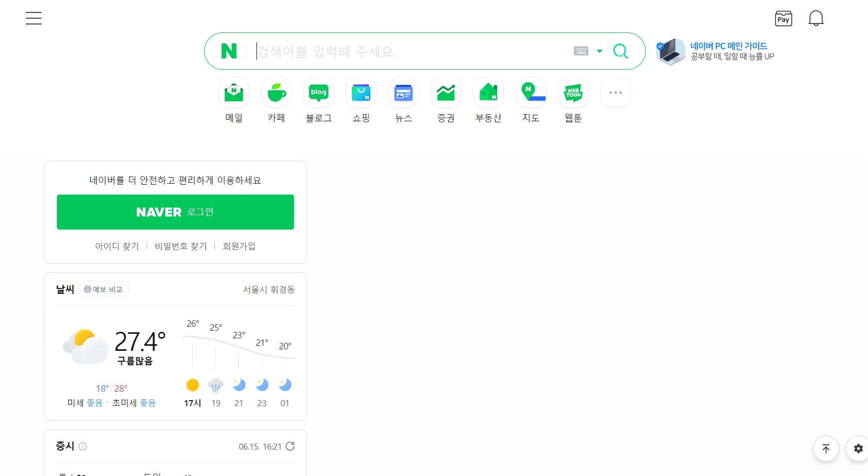Open the 카페 shortcut icon
This screenshot has width=868, height=476.
click(x=276, y=92)
